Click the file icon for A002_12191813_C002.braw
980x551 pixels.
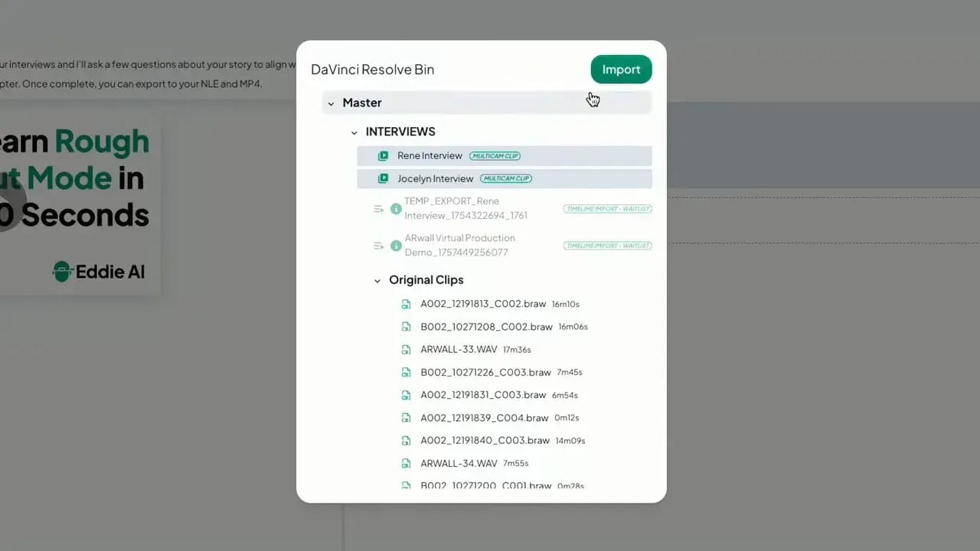click(x=407, y=304)
